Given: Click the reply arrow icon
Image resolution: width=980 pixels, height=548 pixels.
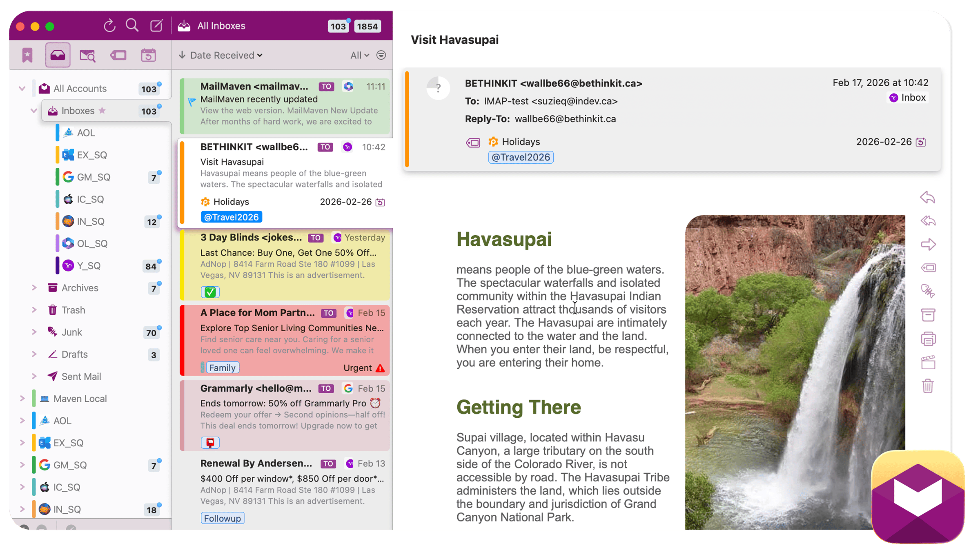Looking at the screenshot, I should click(x=928, y=198).
